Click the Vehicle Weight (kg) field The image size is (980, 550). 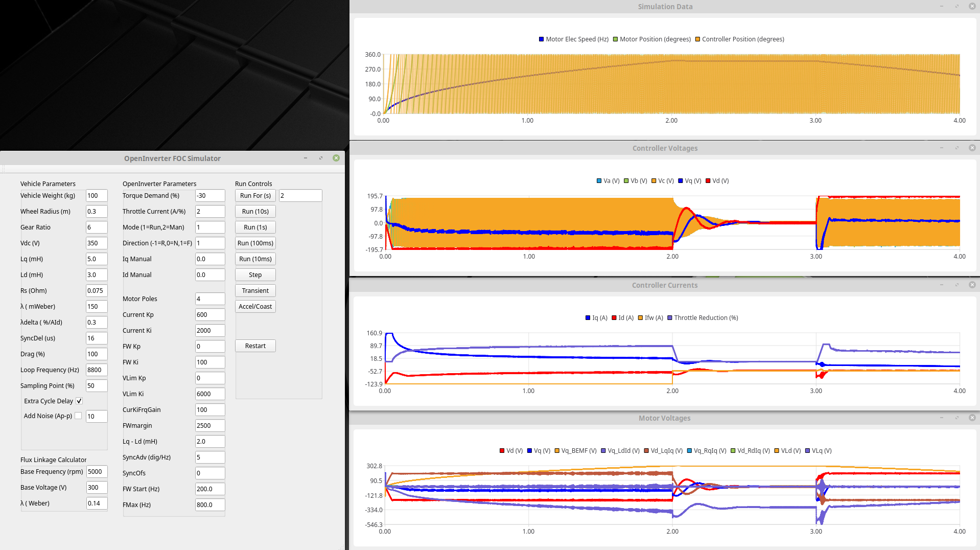[96, 196]
